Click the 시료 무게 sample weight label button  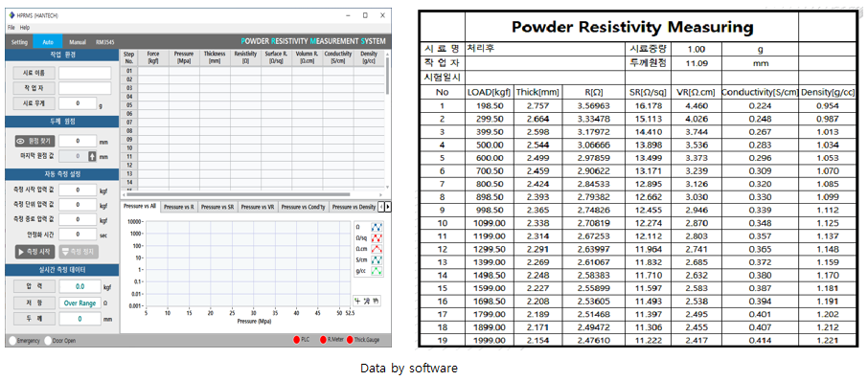34,102
